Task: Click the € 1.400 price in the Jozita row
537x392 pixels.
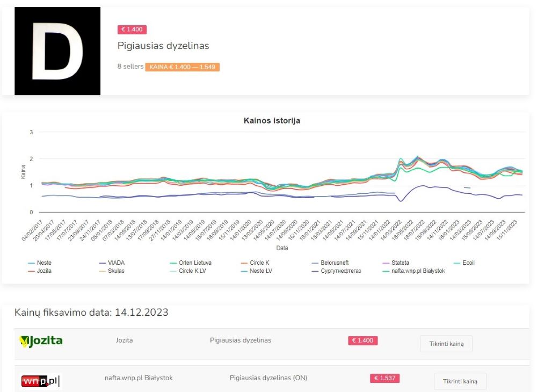Action: click(x=362, y=340)
